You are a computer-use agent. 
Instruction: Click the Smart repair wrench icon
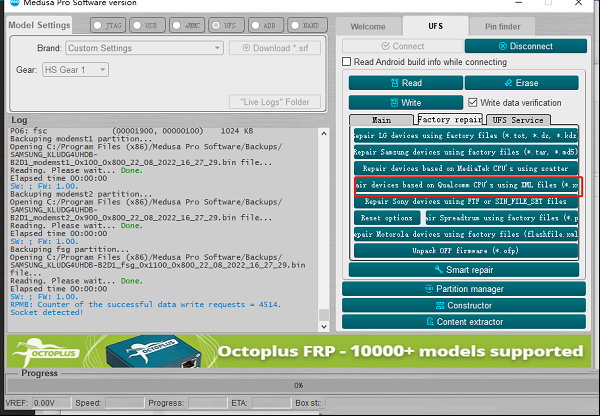click(x=439, y=270)
